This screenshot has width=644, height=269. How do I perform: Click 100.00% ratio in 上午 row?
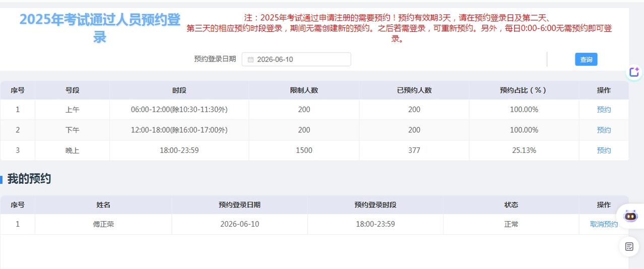pos(524,110)
